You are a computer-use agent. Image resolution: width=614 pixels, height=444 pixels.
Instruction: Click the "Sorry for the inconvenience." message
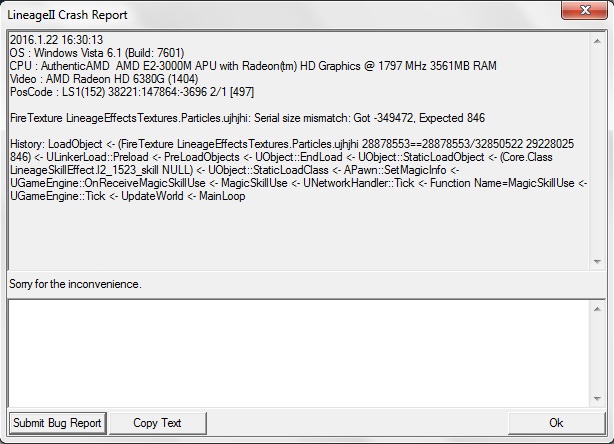pyautogui.click(x=75, y=285)
